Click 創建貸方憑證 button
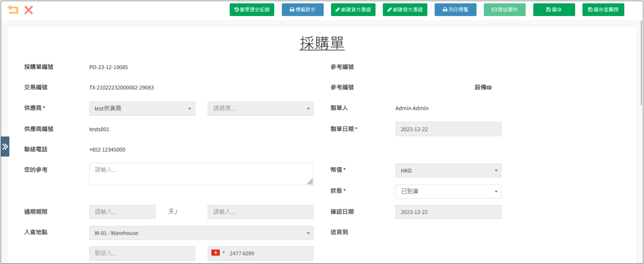The width and height of the screenshot is (644, 264). (x=353, y=10)
